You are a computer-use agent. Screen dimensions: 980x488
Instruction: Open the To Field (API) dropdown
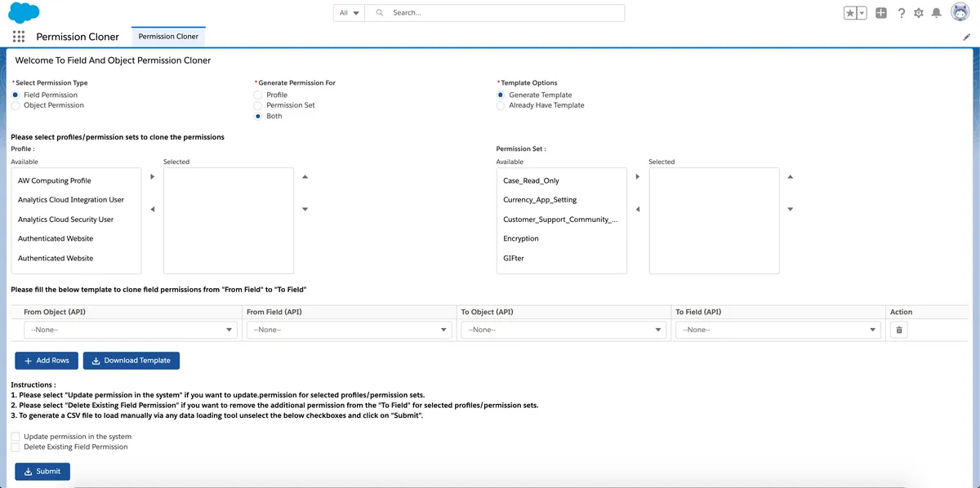tap(779, 330)
